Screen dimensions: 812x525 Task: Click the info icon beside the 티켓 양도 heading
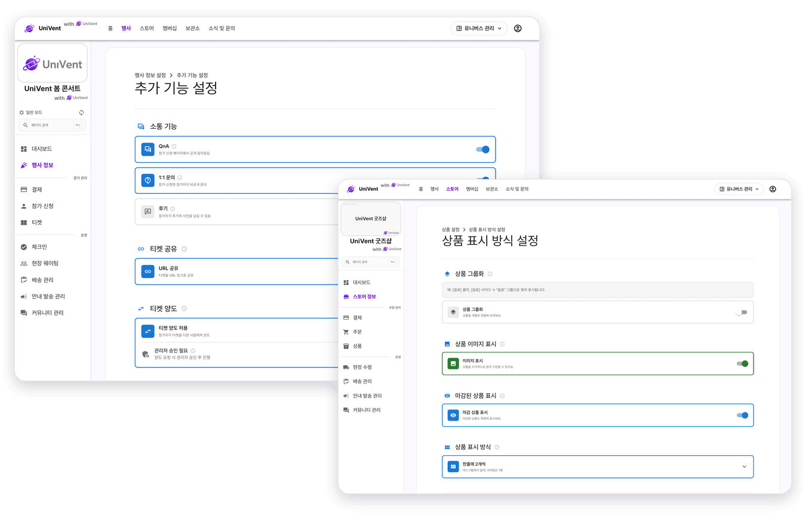click(184, 308)
